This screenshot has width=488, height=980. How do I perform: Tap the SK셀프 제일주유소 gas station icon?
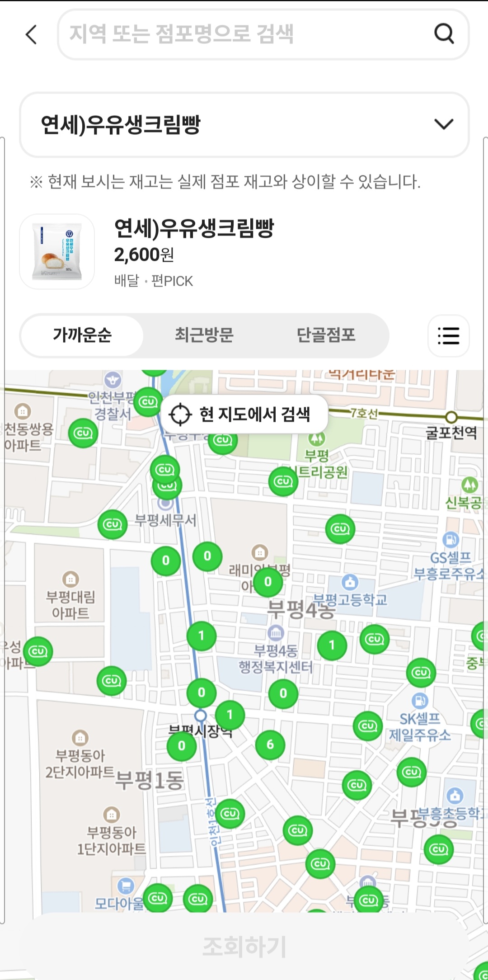pyautogui.click(x=419, y=701)
